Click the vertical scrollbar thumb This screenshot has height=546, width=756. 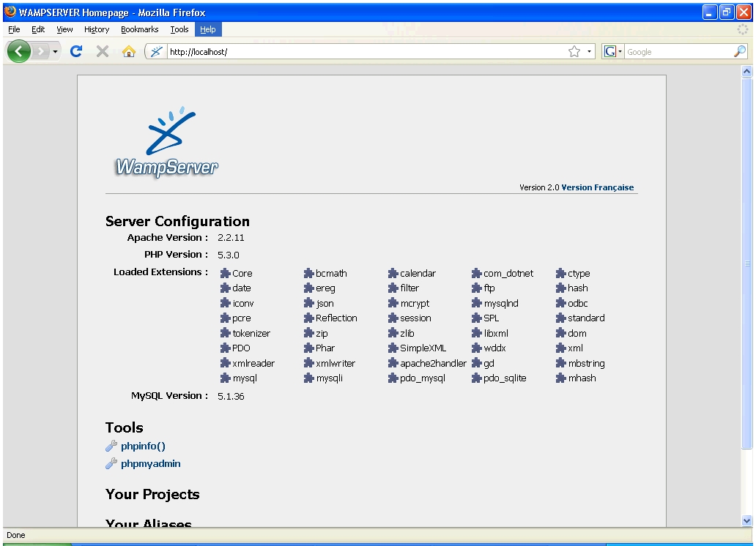point(746,263)
